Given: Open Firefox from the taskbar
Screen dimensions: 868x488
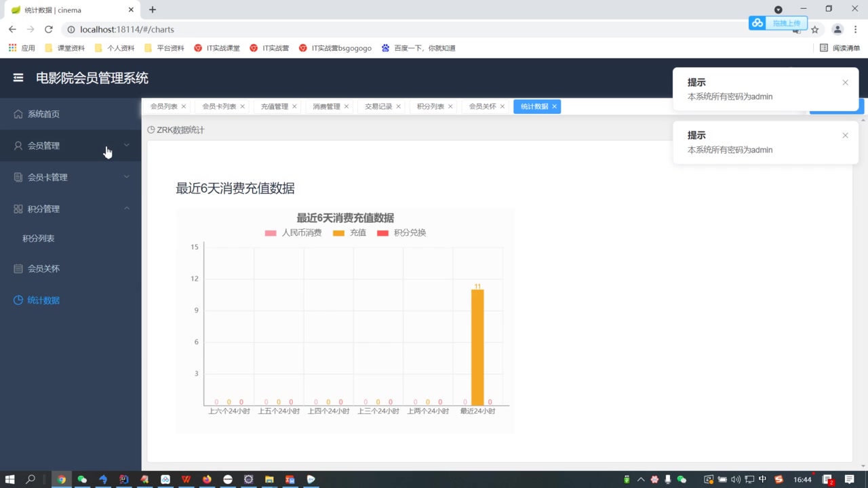Looking at the screenshot, I should [207, 479].
